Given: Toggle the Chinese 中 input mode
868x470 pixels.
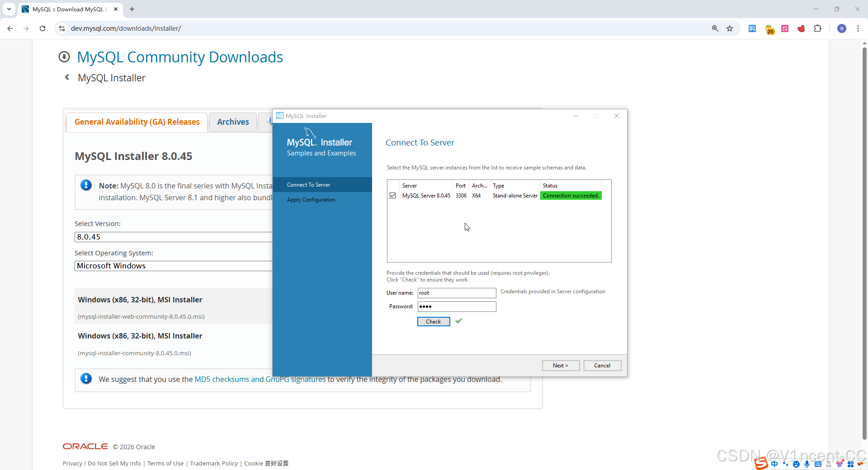Looking at the screenshot, I should (x=774, y=464).
